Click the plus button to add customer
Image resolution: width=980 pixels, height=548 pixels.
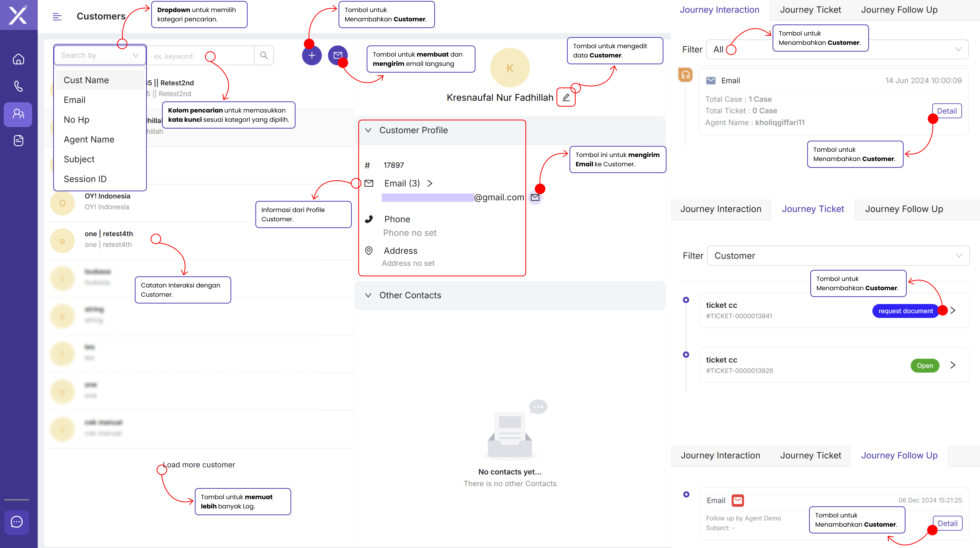coord(312,55)
